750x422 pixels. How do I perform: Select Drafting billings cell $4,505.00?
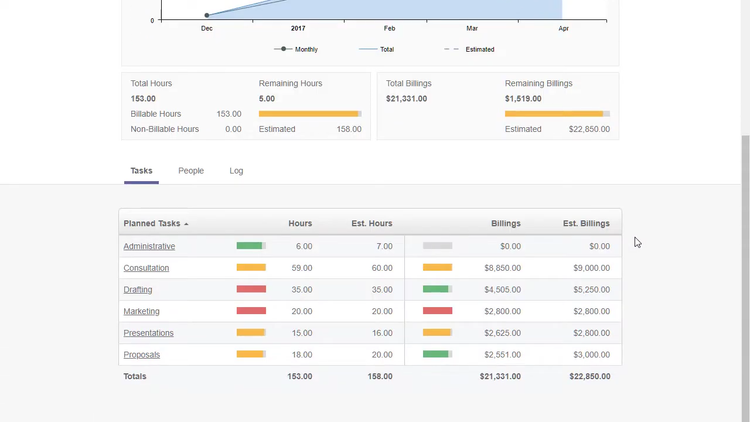pyautogui.click(x=503, y=289)
